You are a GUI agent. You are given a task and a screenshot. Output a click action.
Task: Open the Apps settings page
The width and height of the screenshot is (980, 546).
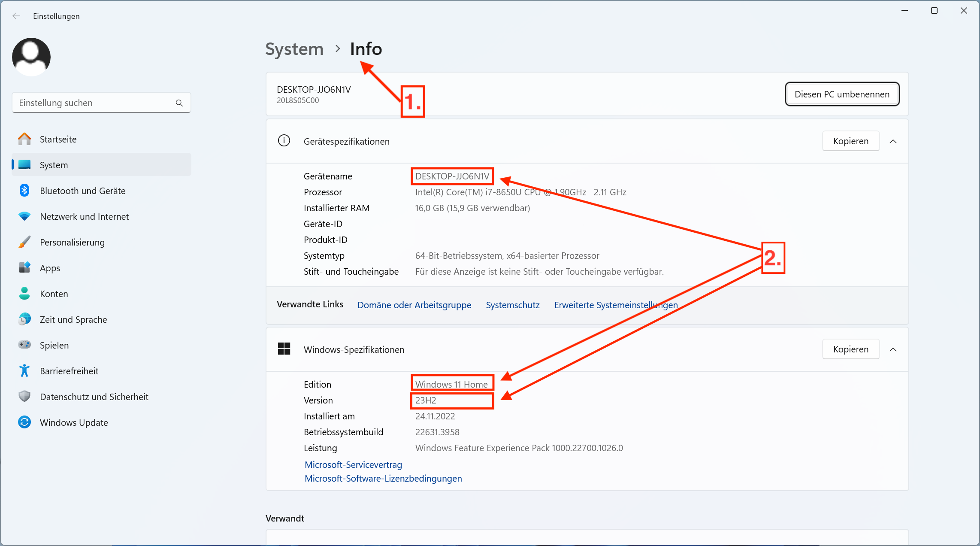[101, 268]
